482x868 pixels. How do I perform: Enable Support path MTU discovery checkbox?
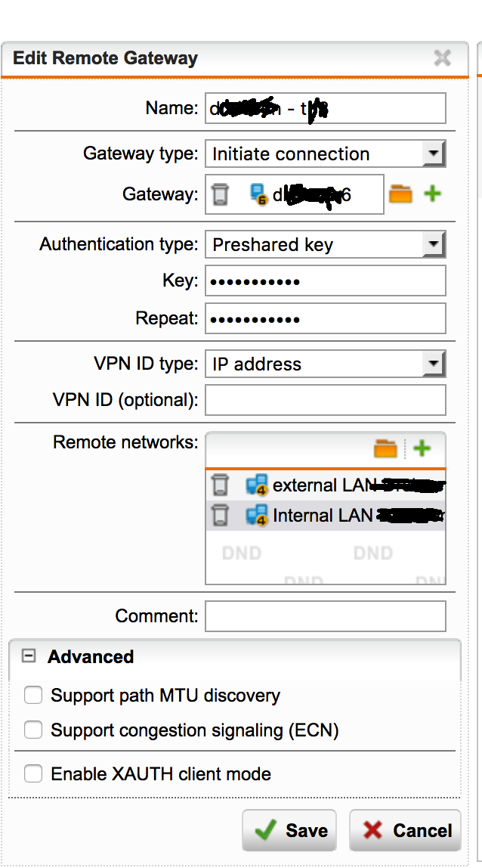coord(32,695)
